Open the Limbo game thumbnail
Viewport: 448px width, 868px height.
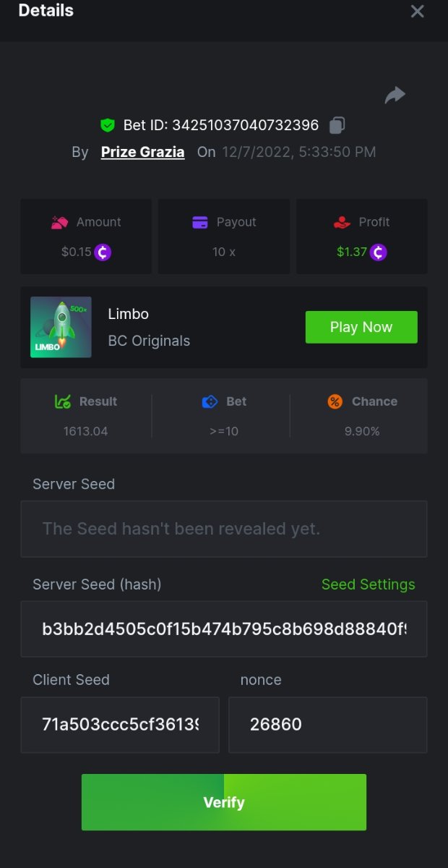(x=61, y=327)
